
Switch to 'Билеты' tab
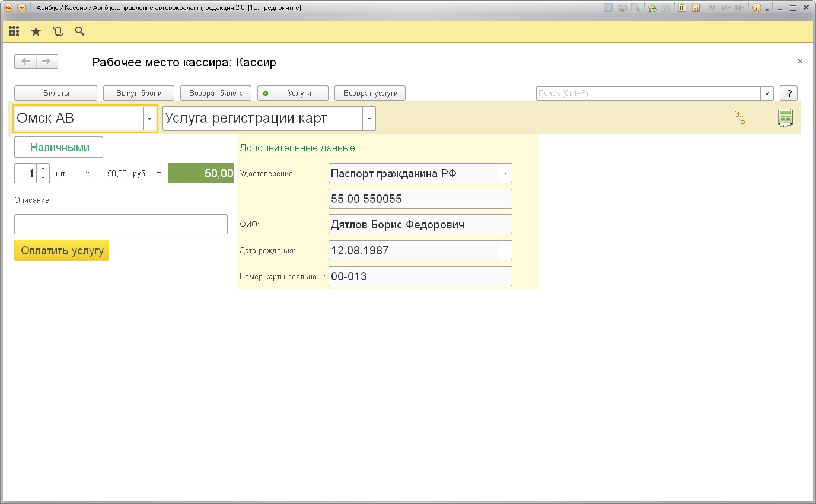point(56,93)
